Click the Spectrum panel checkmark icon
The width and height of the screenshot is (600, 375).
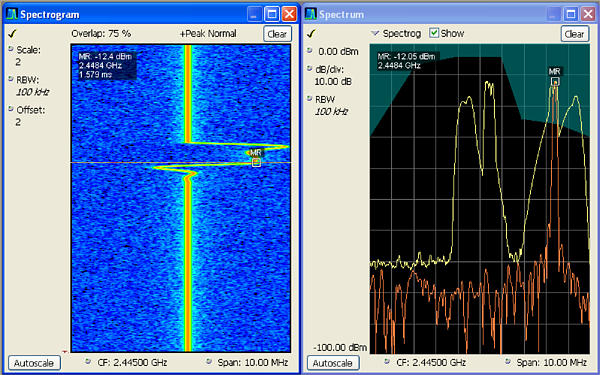click(x=311, y=34)
